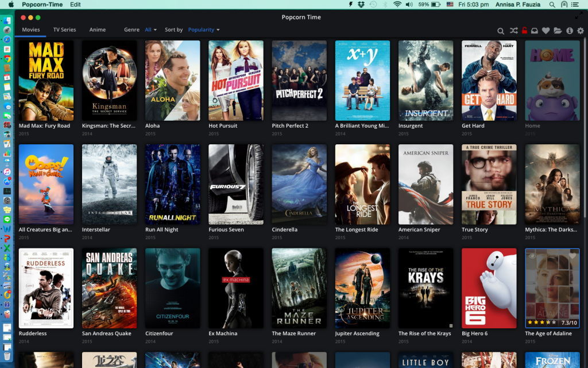Click the 'Jupiter Ascending' title text
The height and width of the screenshot is (368, 588).
coord(357,333)
